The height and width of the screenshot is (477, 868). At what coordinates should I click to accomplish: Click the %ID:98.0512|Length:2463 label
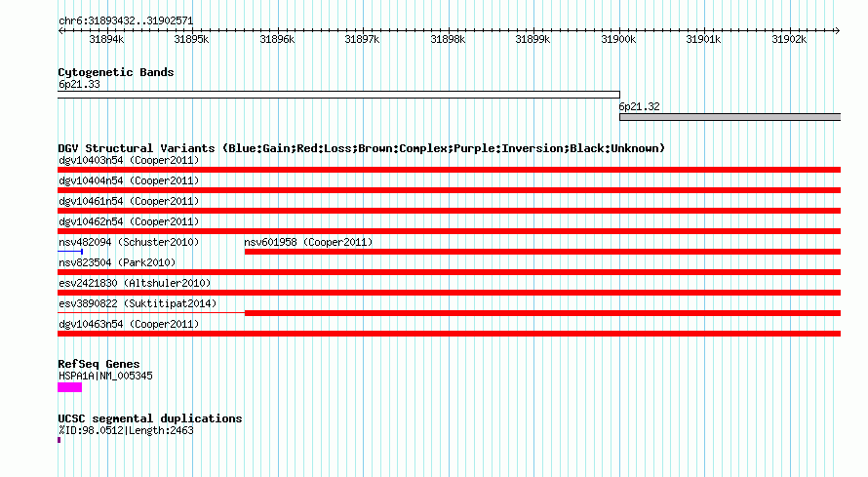tap(126, 431)
